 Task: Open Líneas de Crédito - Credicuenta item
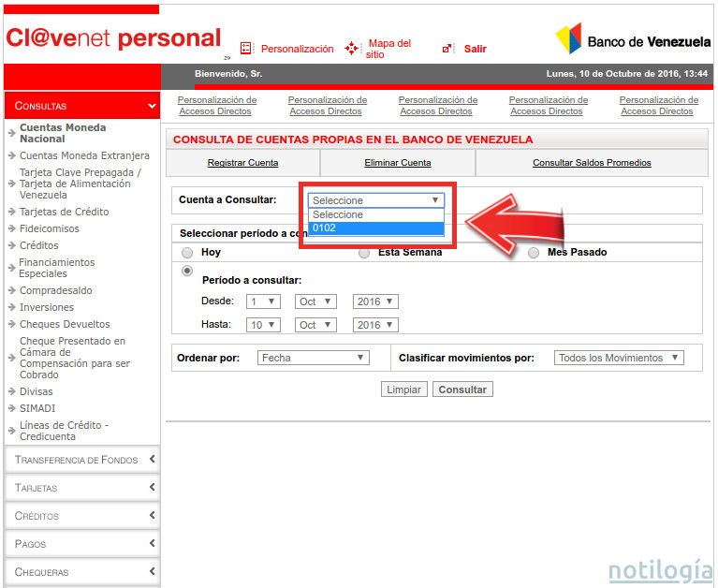coord(64,431)
